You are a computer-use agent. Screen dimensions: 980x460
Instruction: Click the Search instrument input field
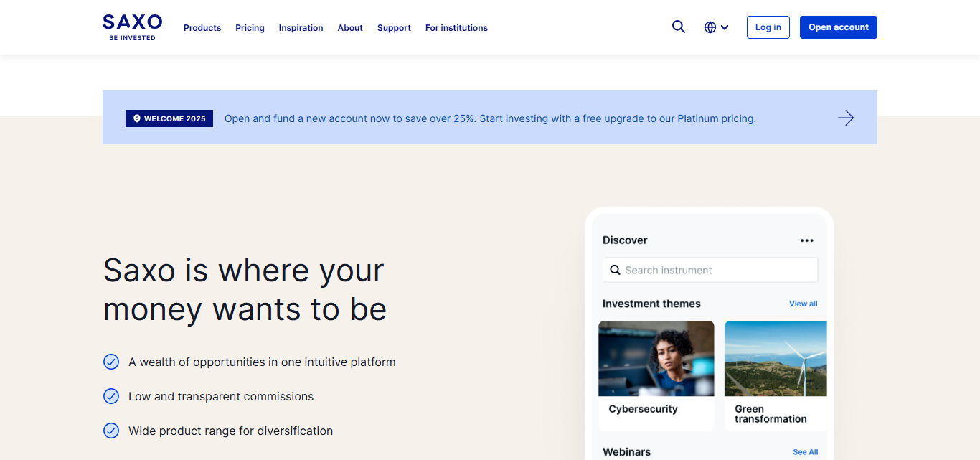[x=710, y=270]
